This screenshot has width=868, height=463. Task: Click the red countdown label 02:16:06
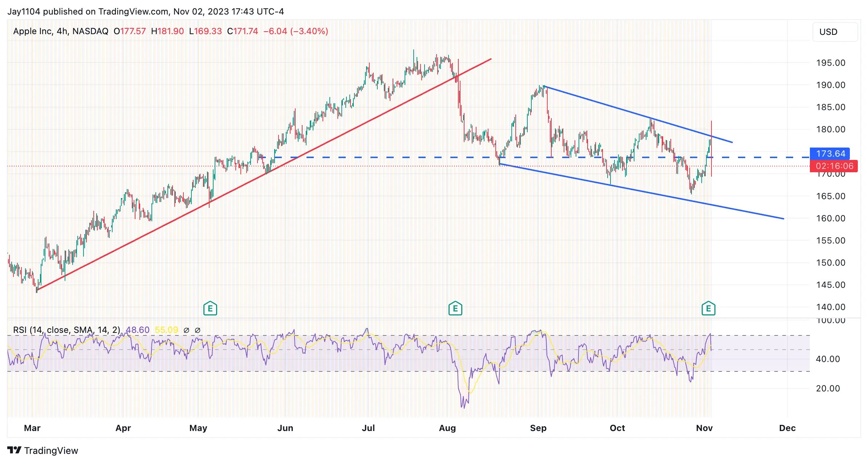coord(834,166)
